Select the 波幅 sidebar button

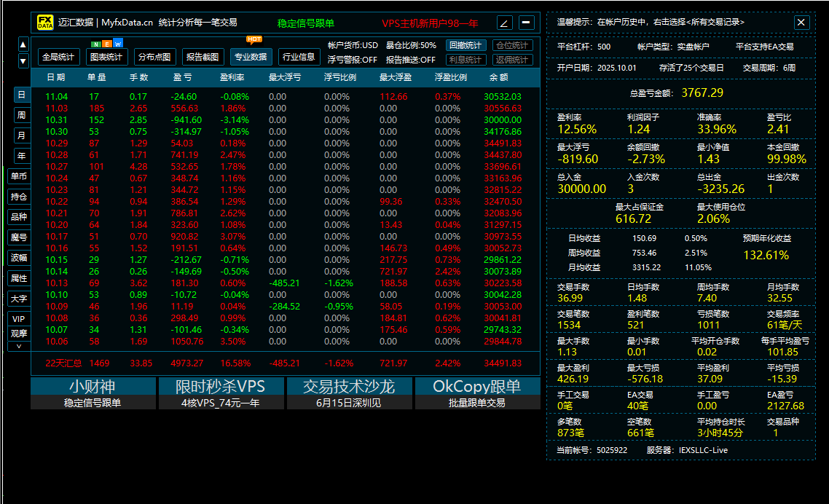click(x=19, y=258)
